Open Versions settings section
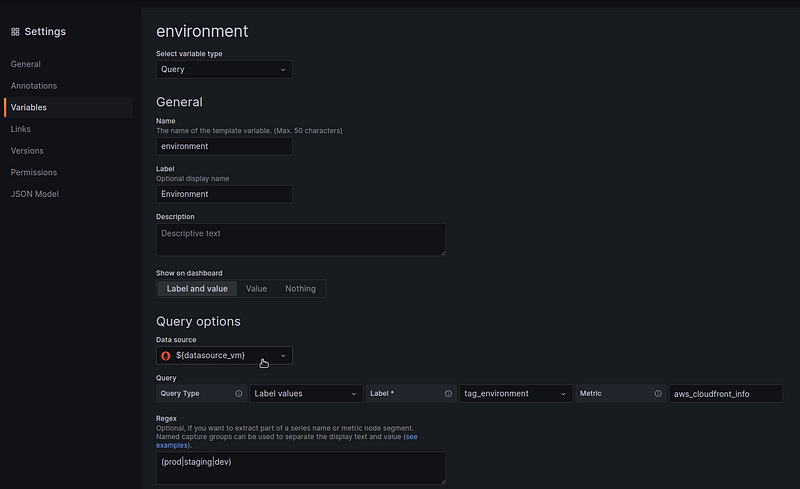This screenshot has height=489, width=800. [27, 151]
